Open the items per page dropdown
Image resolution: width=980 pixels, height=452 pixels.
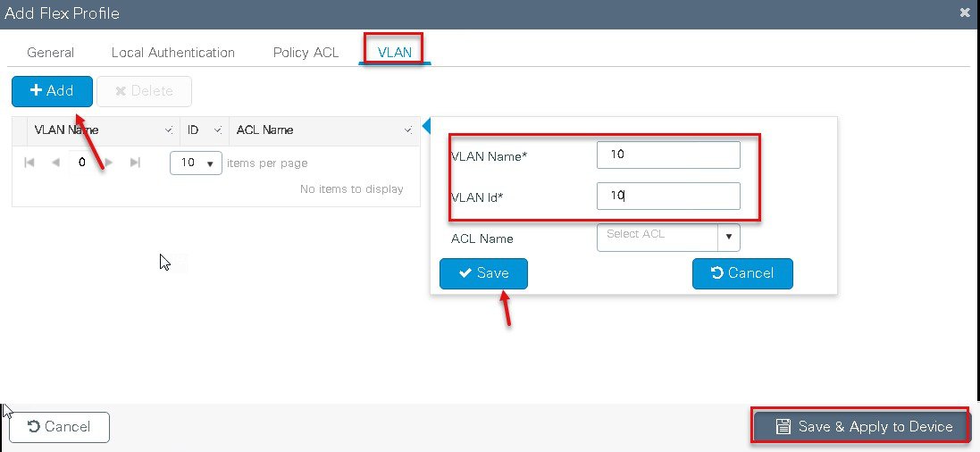pyautogui.click(x=196, y=163)
